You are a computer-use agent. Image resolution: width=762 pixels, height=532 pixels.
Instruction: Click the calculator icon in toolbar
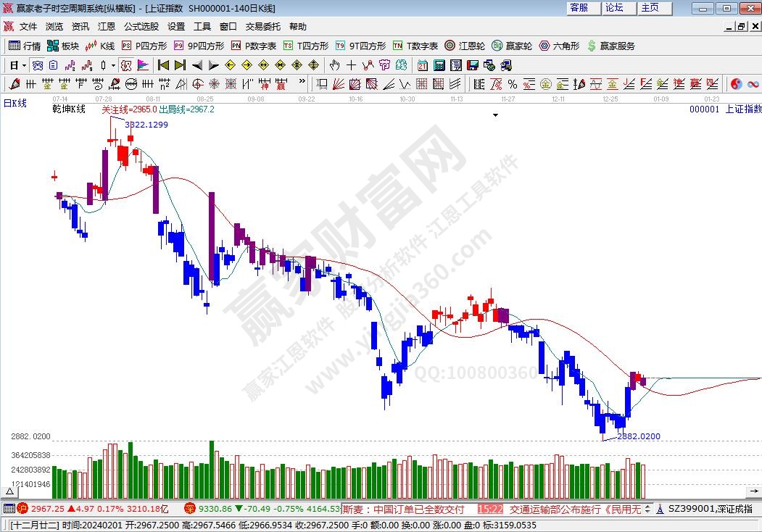pos(439,65)
